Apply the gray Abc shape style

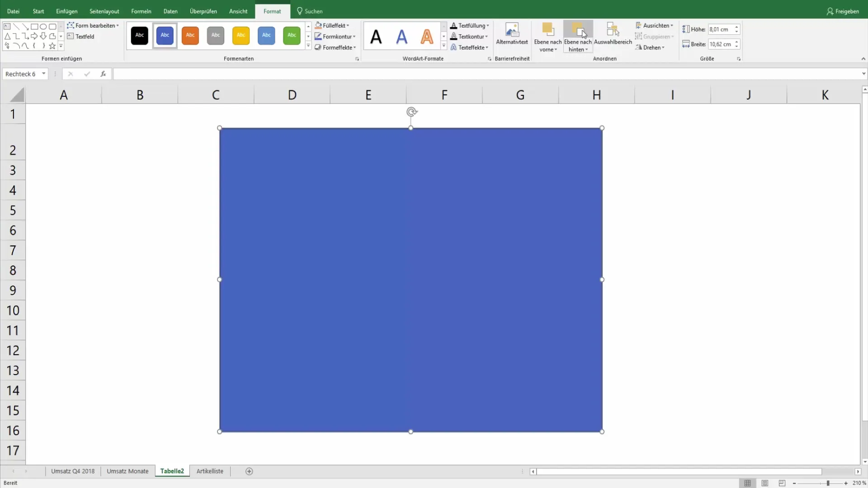pyautogui.click(x=216, y=36)
